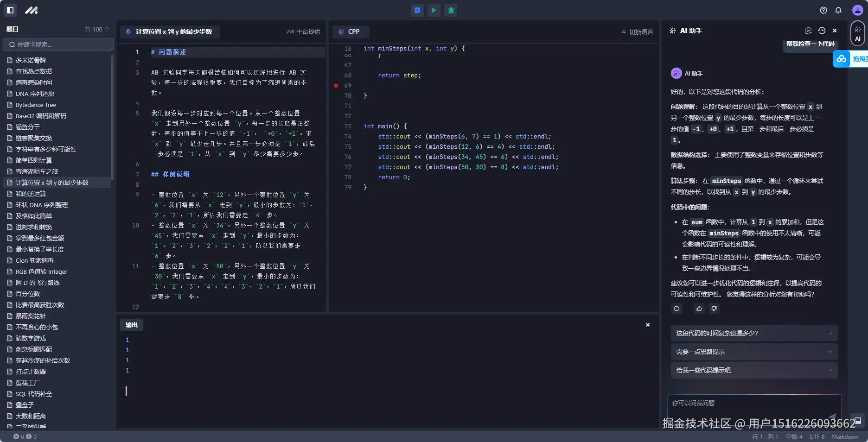Select the CPP editor tab
868x442 pixels.
[x=351, y=32]
